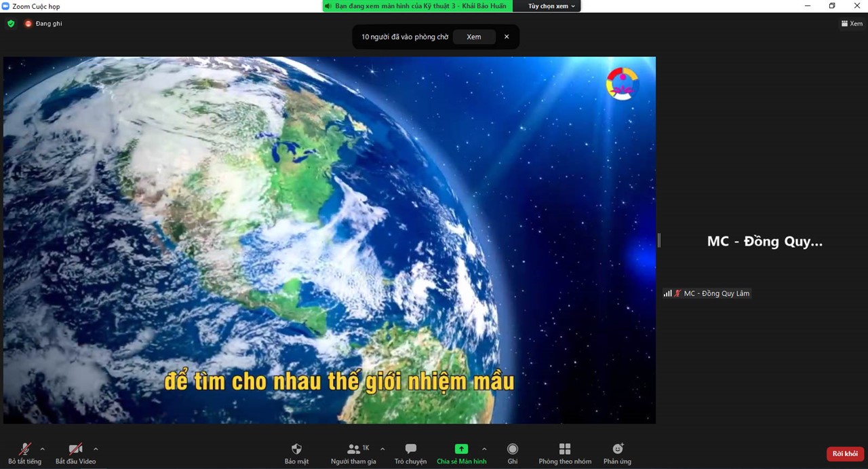Click the MC - Đồng Quy... video tile

[764, 242]
